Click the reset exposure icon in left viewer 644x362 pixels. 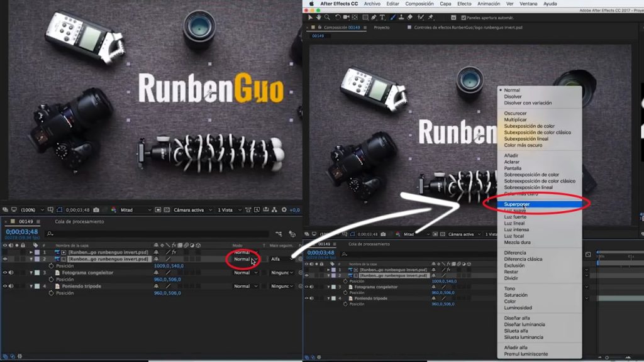point(284,210)
